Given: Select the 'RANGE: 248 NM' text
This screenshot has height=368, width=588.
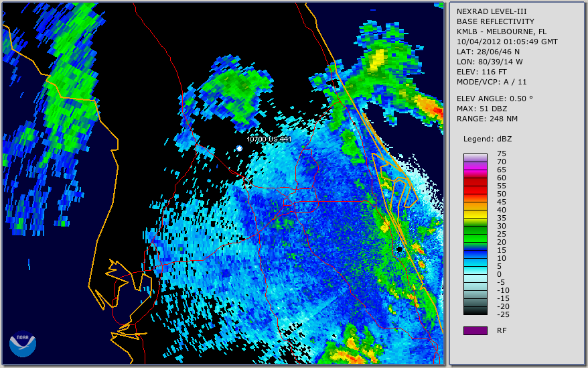Looking at the screenshot, I should coord(487,119).
